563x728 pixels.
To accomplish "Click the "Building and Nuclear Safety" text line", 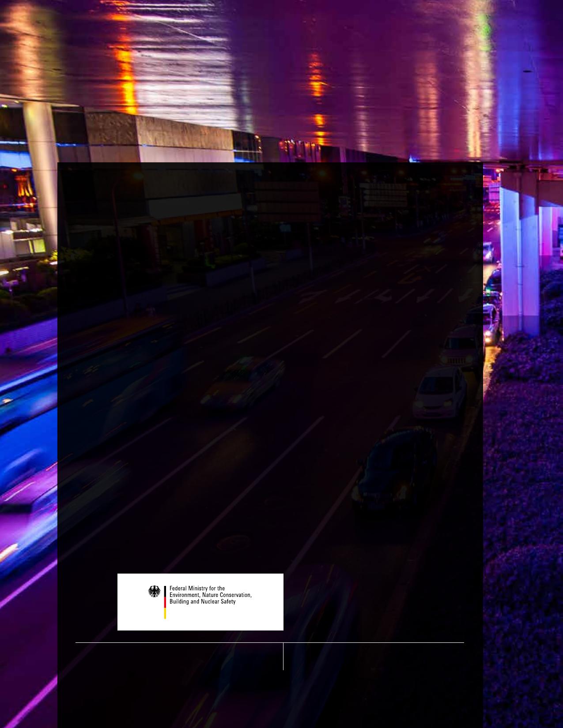I will pos(203,602).
